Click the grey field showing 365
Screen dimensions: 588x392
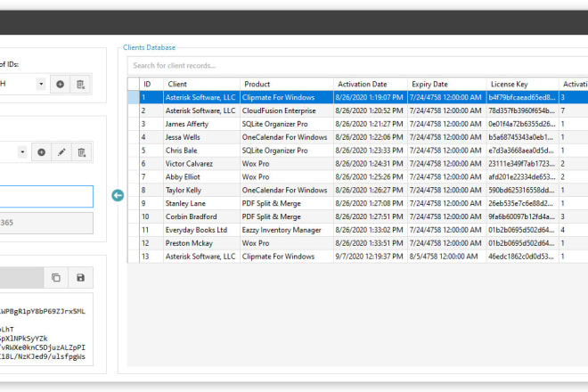[x=46, y=223]
